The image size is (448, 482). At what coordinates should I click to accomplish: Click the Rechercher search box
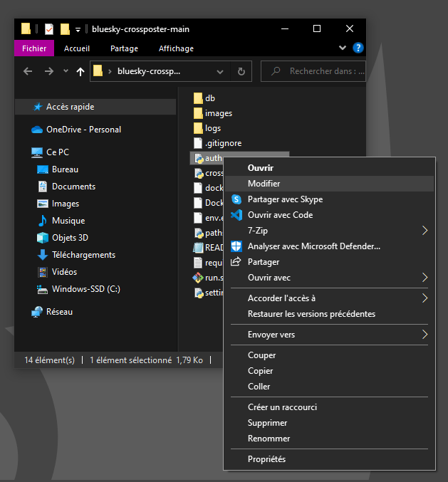pos(317,71)
